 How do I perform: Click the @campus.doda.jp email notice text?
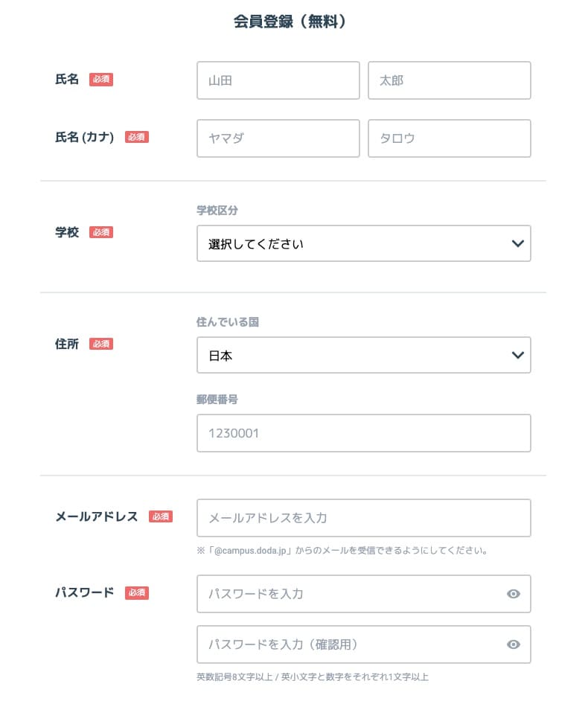pyautogui.click(x=342, y=550)
